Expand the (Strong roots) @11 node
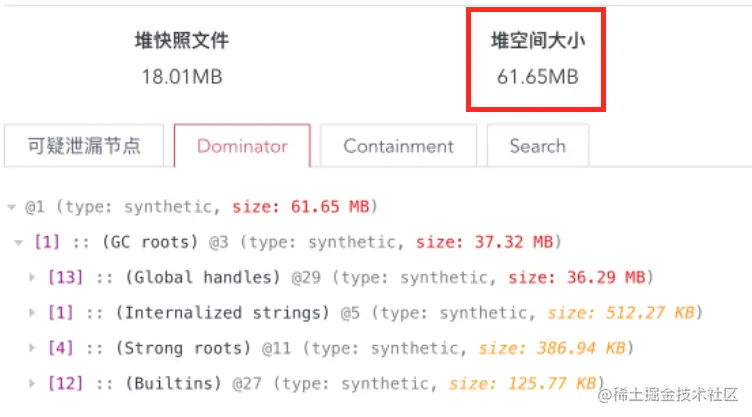The image size is (752, 417). point(32,348)
